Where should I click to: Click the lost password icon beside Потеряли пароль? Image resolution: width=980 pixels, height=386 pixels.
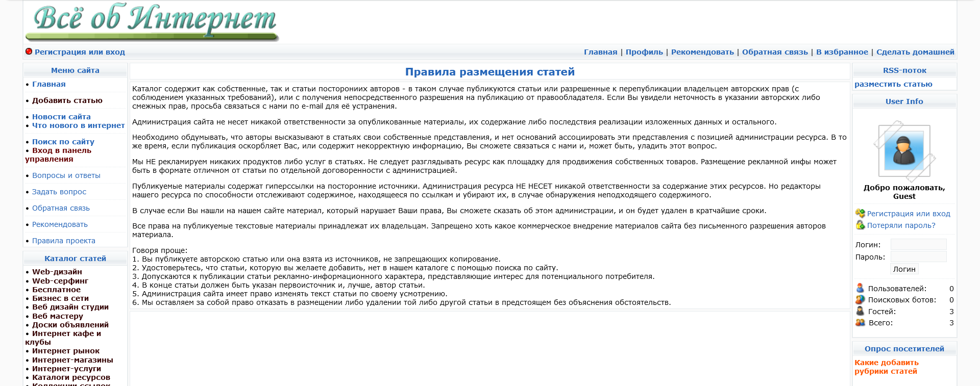coord(860,225)
